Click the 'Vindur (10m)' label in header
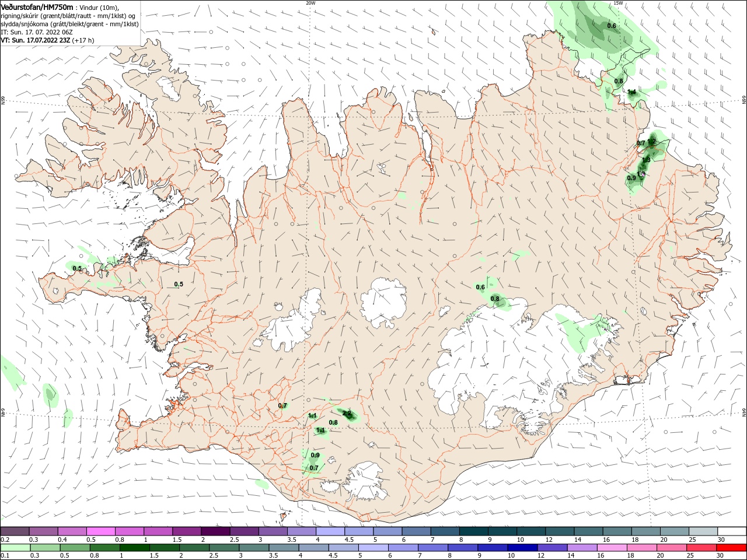The width and height of the screenshot is (747, 560). 98,7
